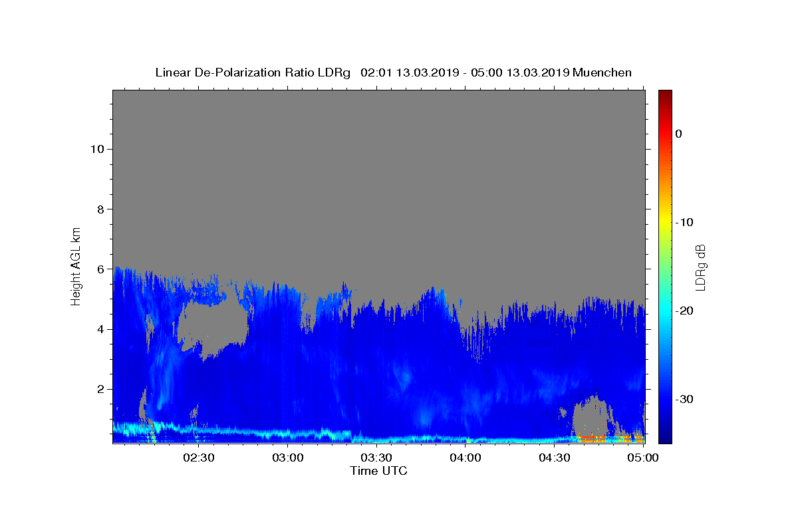The image size is (798, 532).
Task: Click the LDRg color scale bar
Action: [x=665, y=267]
